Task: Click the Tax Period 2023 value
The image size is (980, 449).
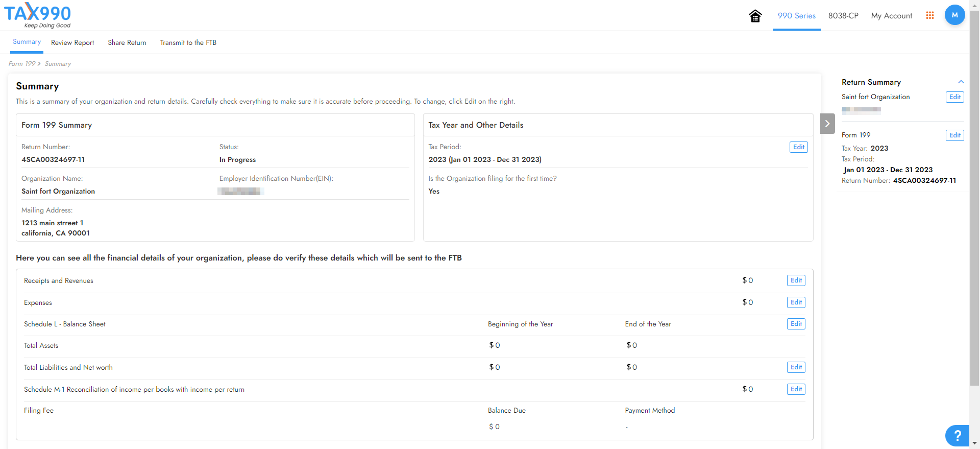Action: [x=485, y=159]
